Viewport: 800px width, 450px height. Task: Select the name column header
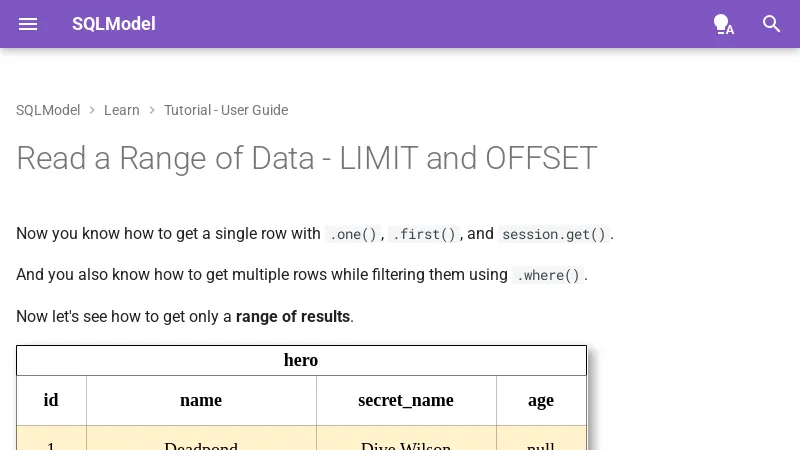click(x=201, y=400)
